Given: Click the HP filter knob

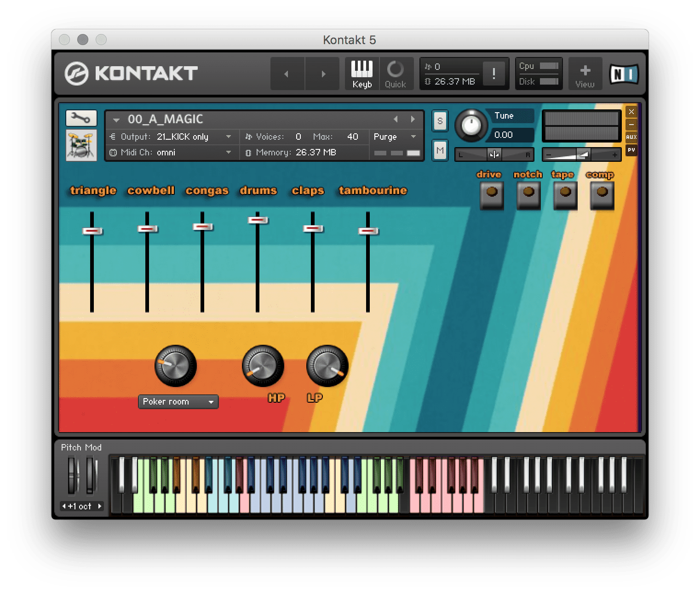Looking at the screenshot, I should [263, 366].
